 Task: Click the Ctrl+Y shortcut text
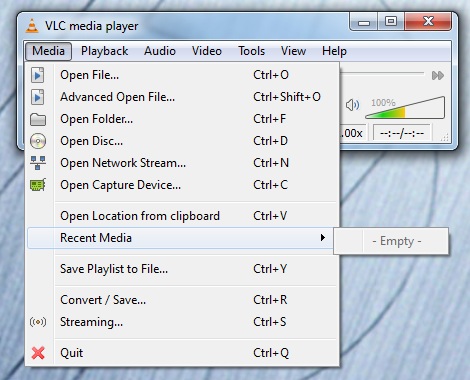tap(270, 269)
